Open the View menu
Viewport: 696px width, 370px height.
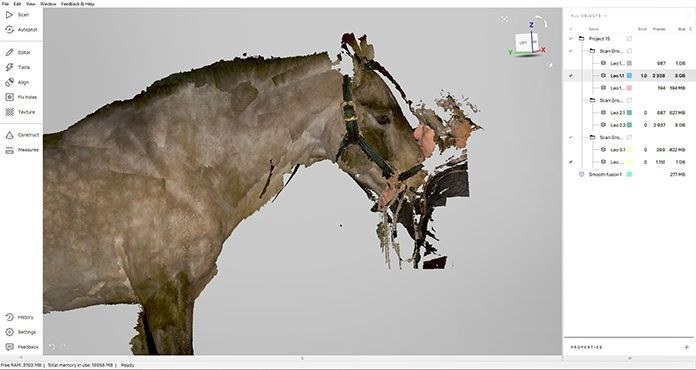[30, 4]
